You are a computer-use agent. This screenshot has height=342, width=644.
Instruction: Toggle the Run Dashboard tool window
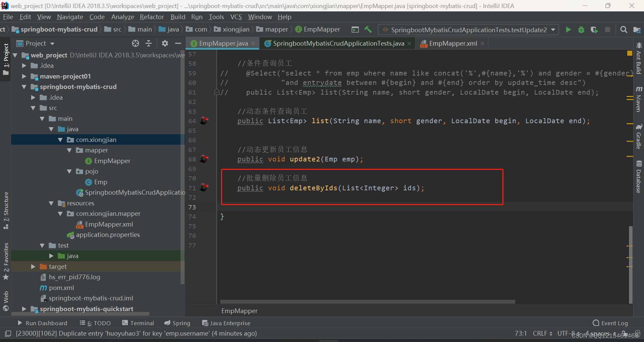click(42, 323)
